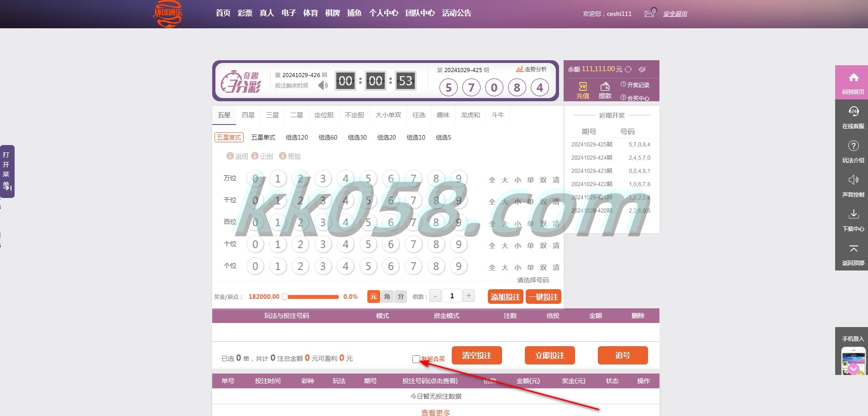Select digit 1 in 个位 row
Image resolution: width=868 pixels, height=416 pixels.
click(278, 266)
